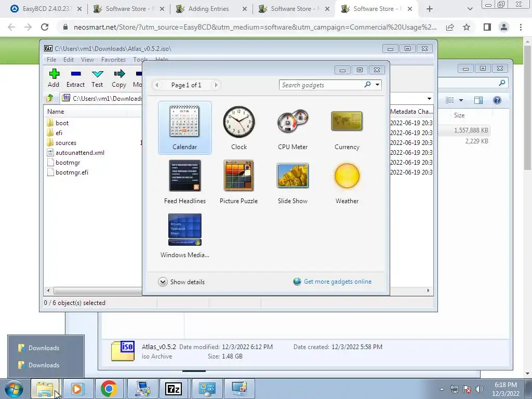Open Chrome from the taskbar

point(109,389)
